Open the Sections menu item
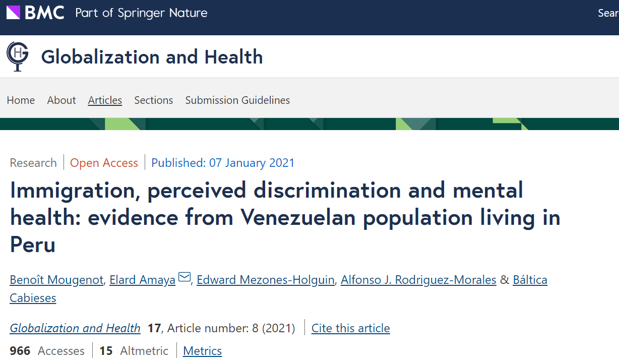Viewport: 619px width, 364px height. click(x=153, y=100)
